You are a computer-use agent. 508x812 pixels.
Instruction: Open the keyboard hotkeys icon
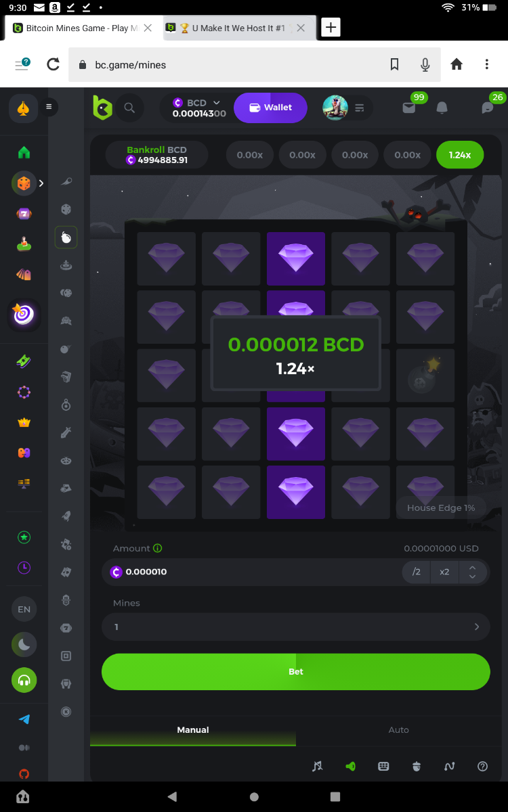pos(383,766)
